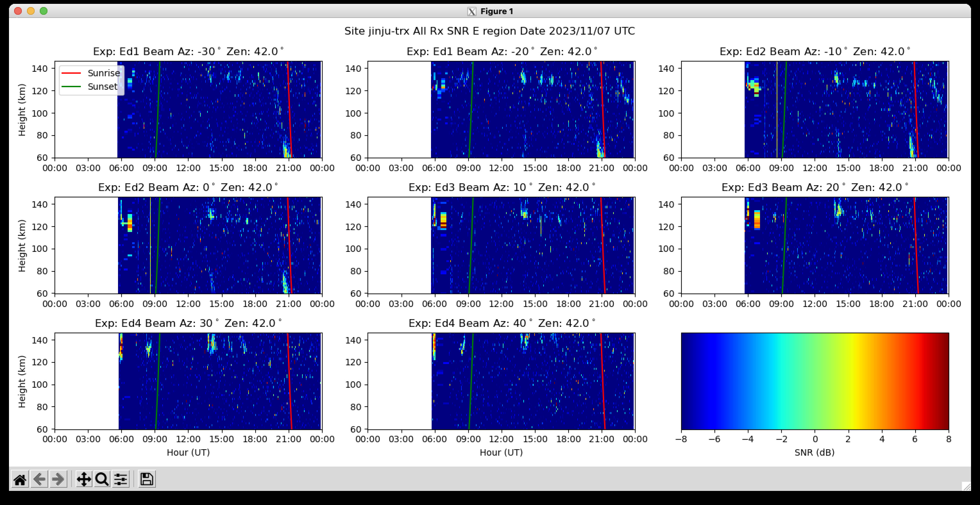Click plot title 'Exp: Ed3 Beam Az: 10°'
The image size is (980, 505).
pyautogui.click(x=502, y=187)
